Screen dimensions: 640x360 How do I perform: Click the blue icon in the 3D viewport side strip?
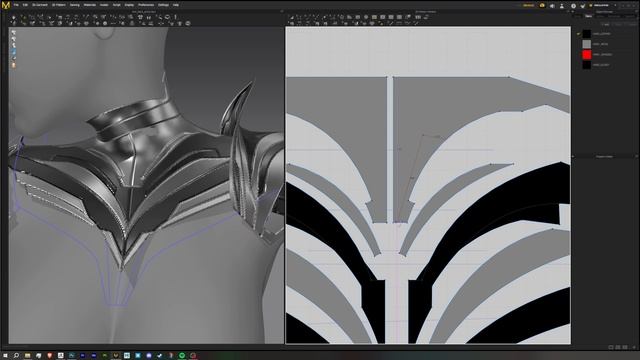[x=14, y=52]
